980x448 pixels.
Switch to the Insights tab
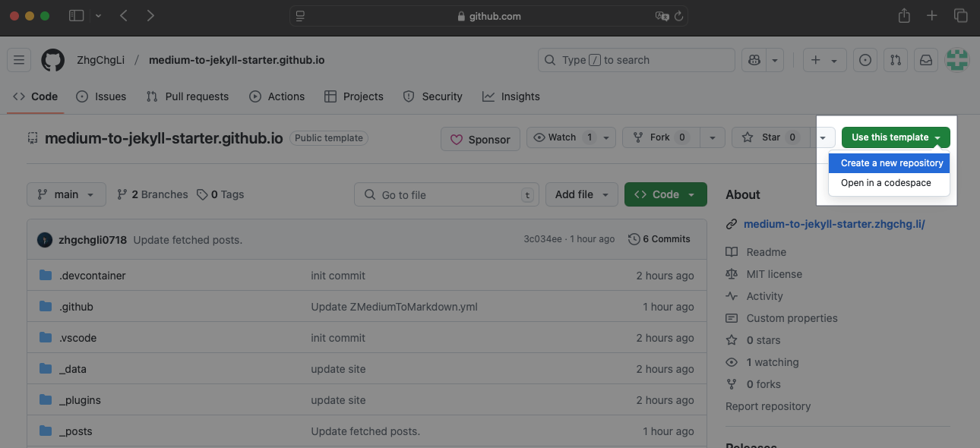(x=511, y=96)
